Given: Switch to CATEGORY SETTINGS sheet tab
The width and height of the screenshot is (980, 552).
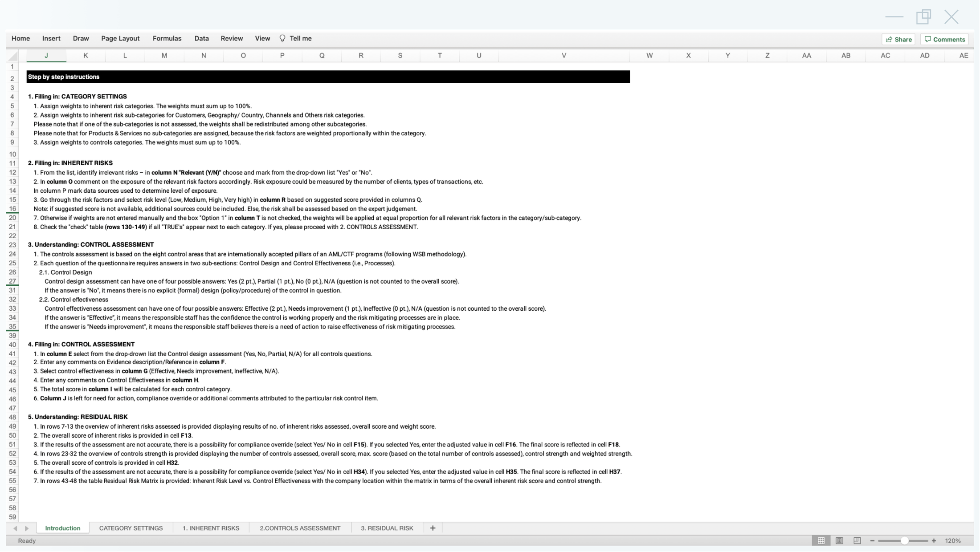Looking at the screenshot, I should (x=131, y=528).
